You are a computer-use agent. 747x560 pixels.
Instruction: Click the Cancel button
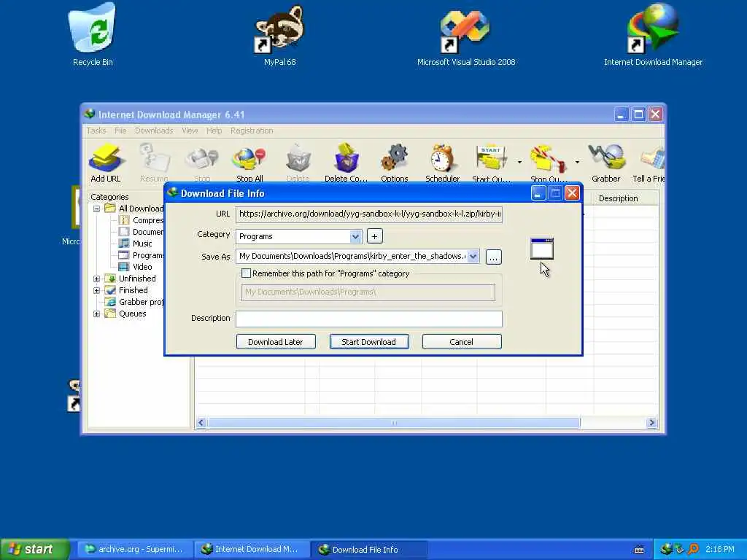point(462,342)
